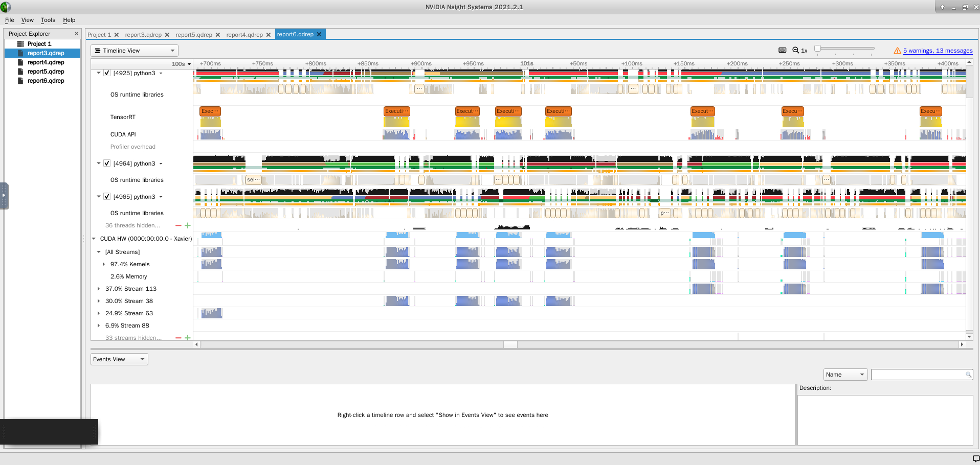
Task: Open the View menu
Action: pos(28,20)
